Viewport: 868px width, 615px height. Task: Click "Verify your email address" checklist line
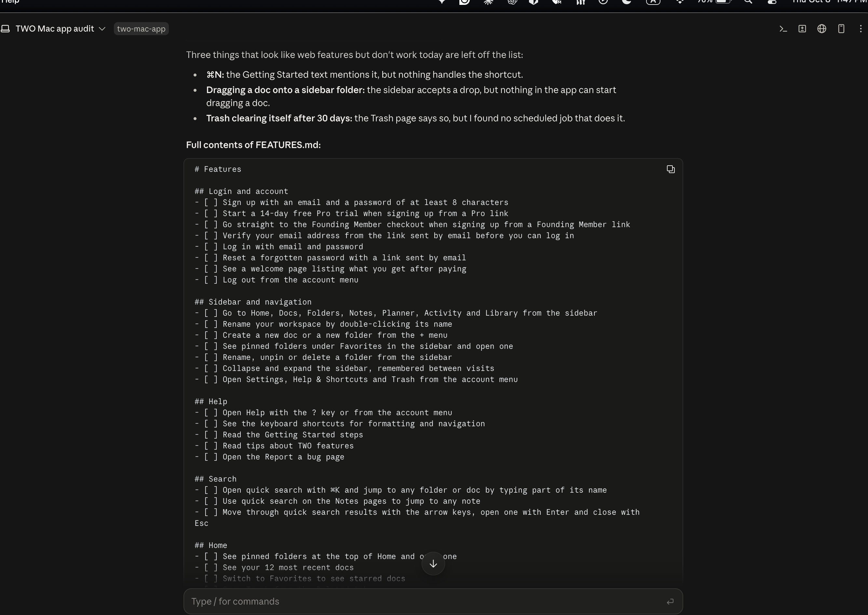pos(384,236)
